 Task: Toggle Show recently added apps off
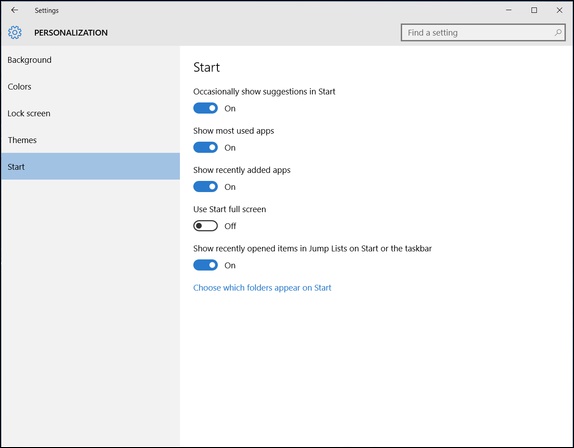pos(205,186)
